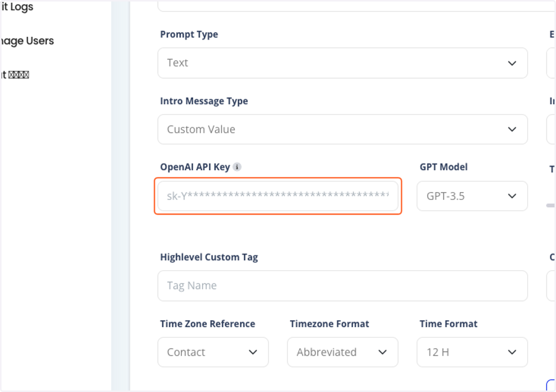The height and width of the screenshot is (392, 556).
Task: Open the Intro Message Type dropdown
Action: pos(342,129)
